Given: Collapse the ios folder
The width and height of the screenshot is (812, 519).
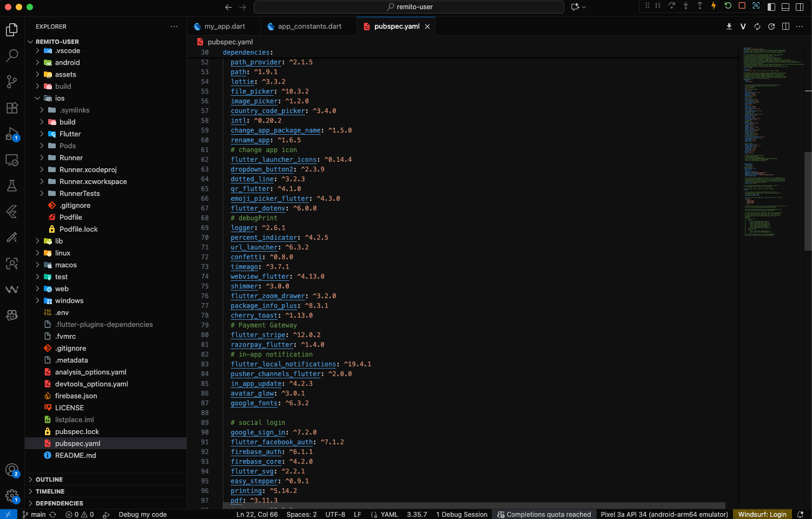Looking at the screenshot, I should [x=60, y=98].
